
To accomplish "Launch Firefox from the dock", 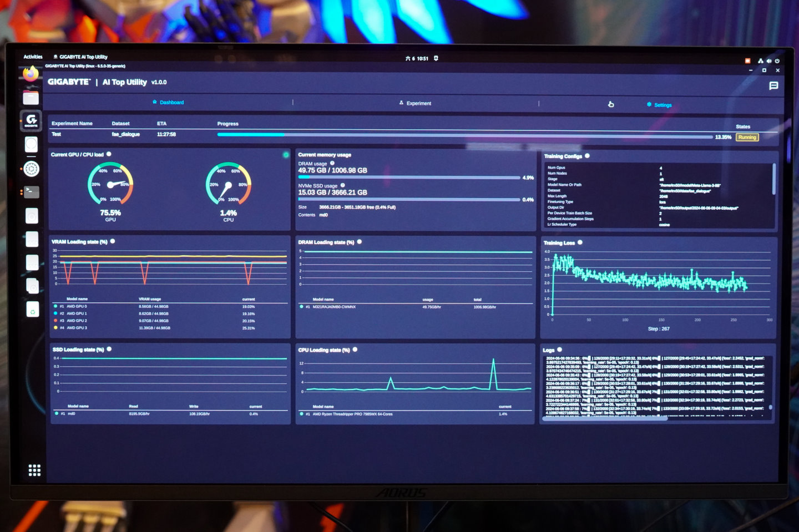I will pos(31,74).
